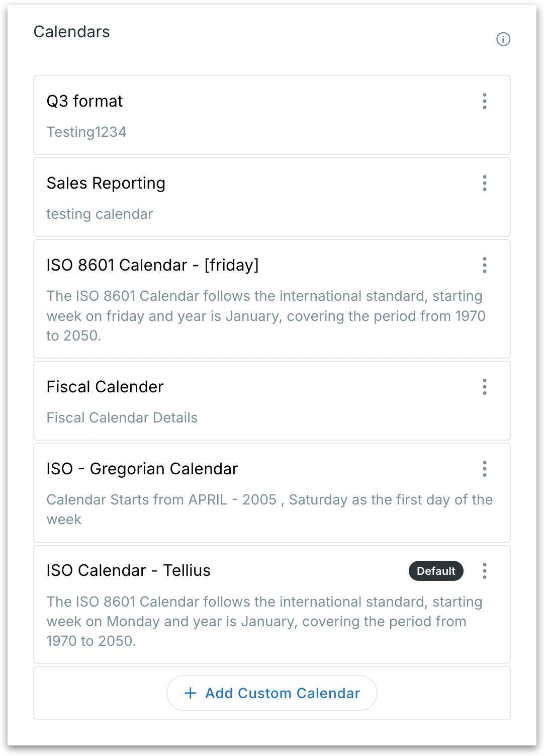Click the ISO 8601 Calendar - [friday] title
Screen dimensions: 544x756
(152, 265)
